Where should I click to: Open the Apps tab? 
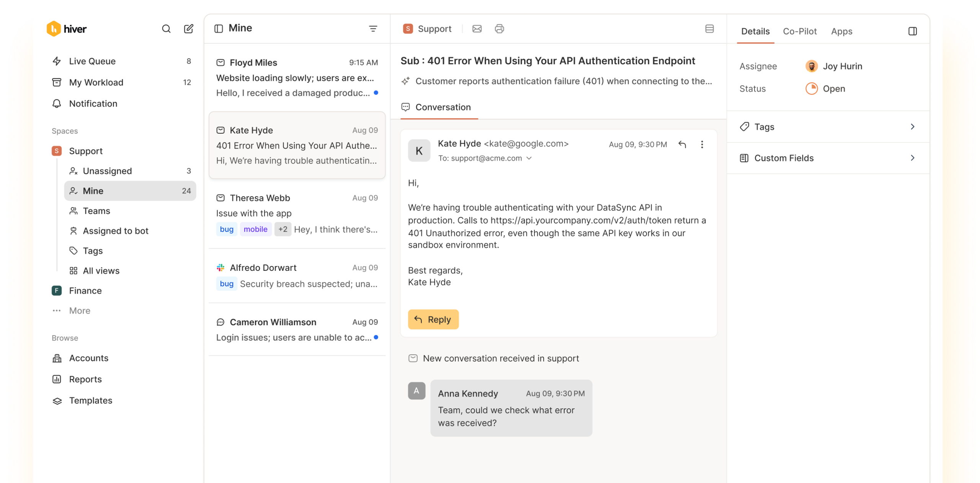click(841, 31)
